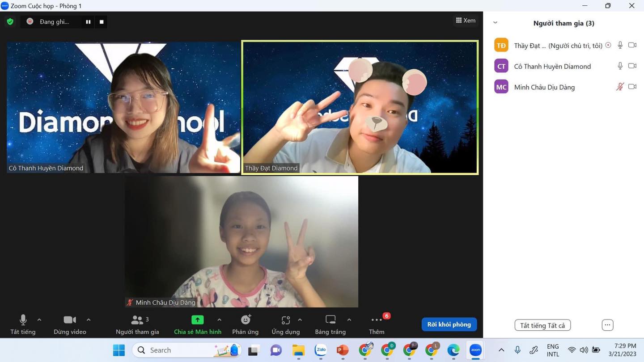Open the Phản ứng reactions picker
644x362 pixels.
(x=246, y=324)
